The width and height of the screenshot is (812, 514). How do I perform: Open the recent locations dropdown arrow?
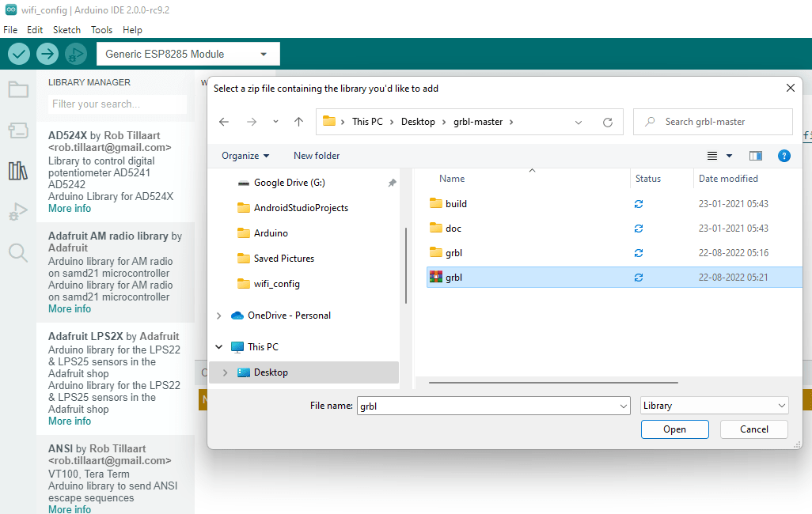point(275,122)
